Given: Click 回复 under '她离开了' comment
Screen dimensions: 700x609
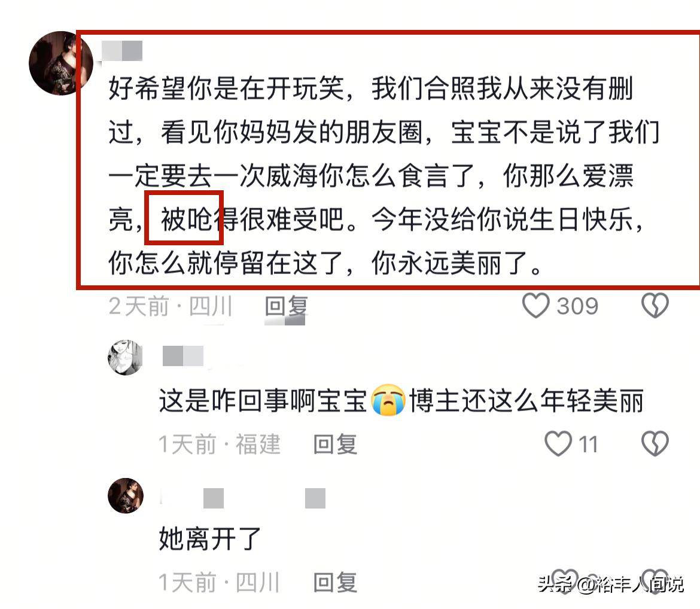Looking at the screenshot, I should pos(335,583).
